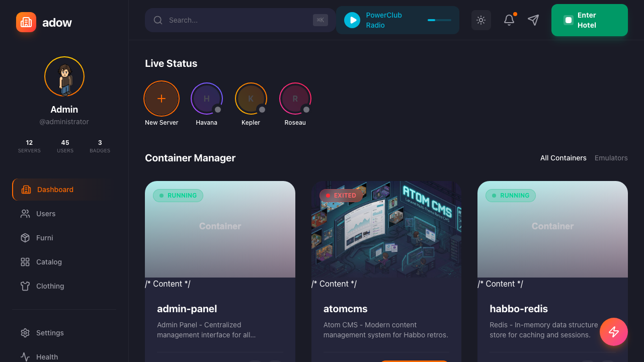
Task: Open Kepler server status
Action: point(251,99)
